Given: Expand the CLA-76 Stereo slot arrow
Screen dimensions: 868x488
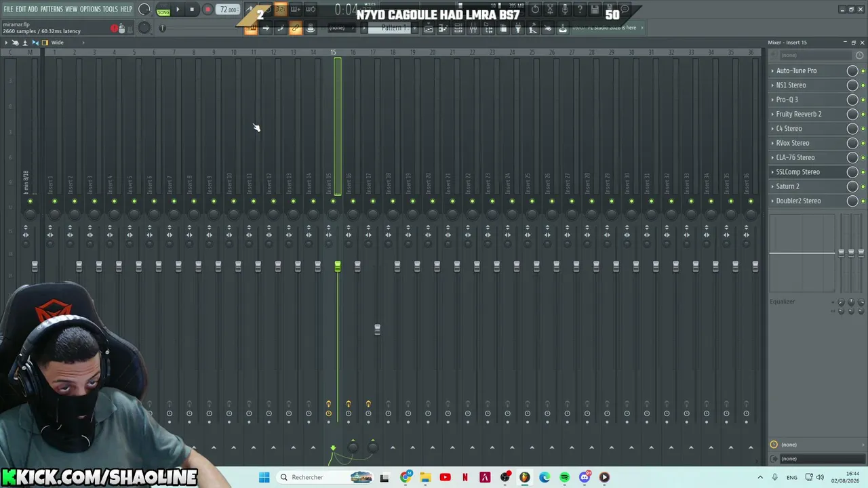Looking at the screenshot, I should tap(772, 157).
